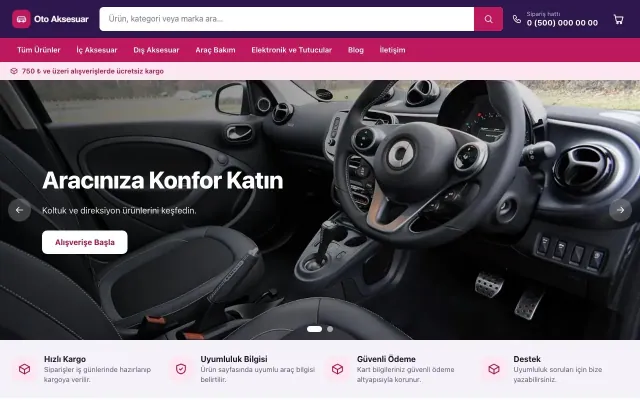Open İç Aksesuar category
The image size is (640, 400).
pyautogui.click(x=97, y=50)
